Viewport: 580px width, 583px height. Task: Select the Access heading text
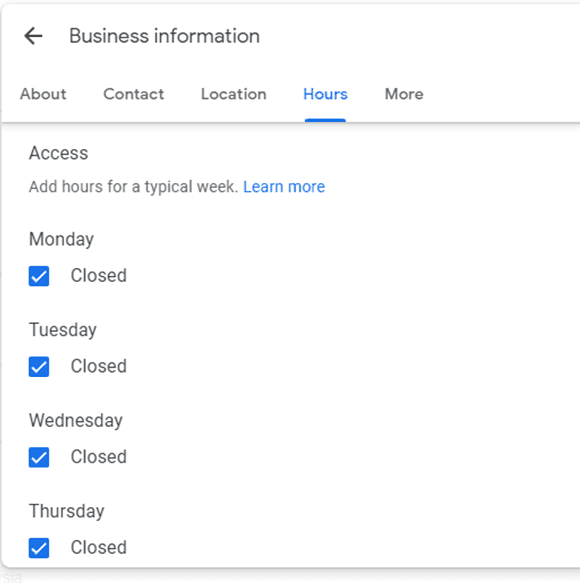(58, 153)
